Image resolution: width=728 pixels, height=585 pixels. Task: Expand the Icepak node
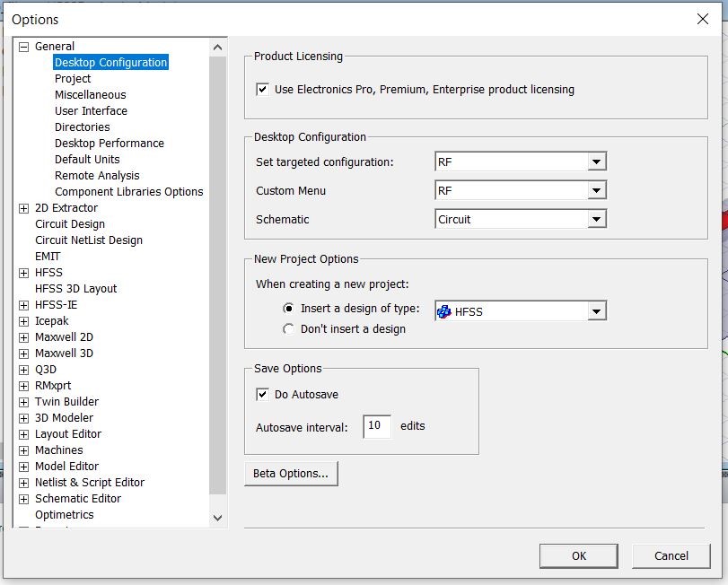(23, 321)
